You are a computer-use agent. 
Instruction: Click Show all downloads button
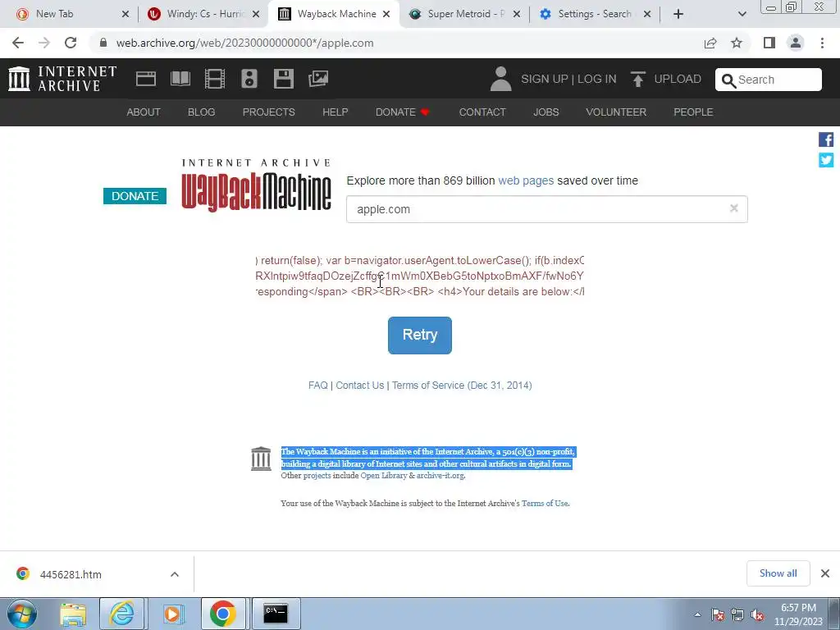[778, 573]
